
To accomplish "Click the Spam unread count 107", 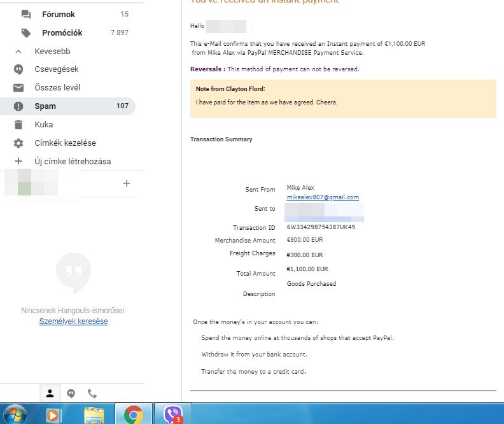I will (122, 106).
